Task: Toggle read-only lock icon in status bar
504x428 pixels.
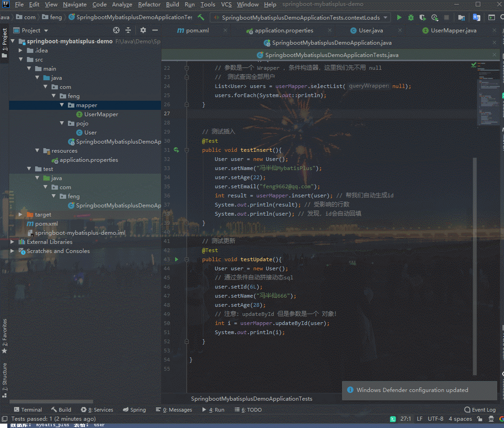Action: point(479,419)
